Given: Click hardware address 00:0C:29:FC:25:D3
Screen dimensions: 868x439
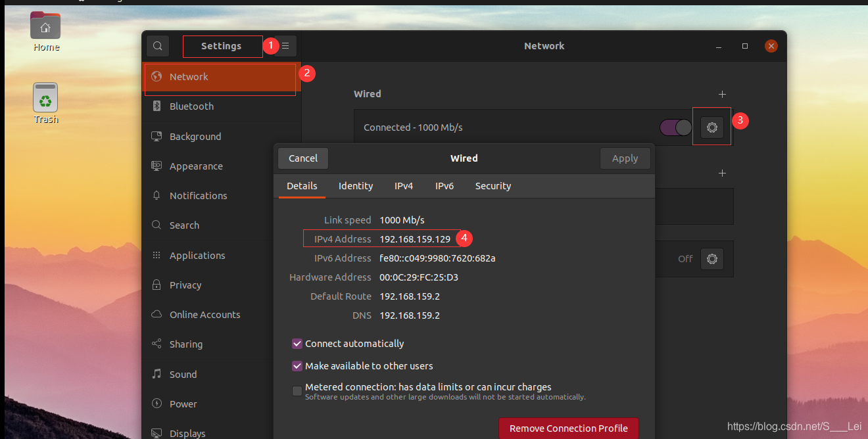Looking at the screenshot, I should 419,277.
